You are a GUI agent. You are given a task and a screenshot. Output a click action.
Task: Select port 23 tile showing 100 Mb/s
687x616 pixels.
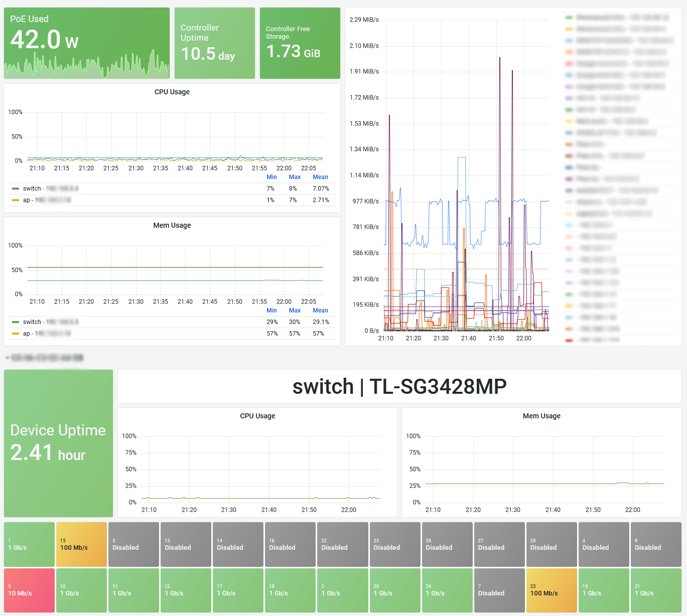coord(552,590)
